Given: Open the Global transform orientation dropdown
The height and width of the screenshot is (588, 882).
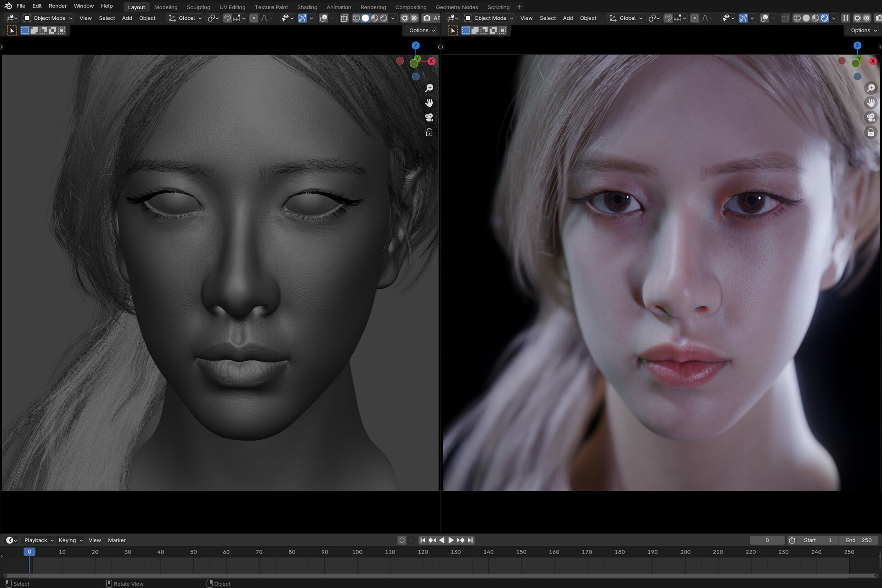Looking at the screenshot, I should point(185,18).
